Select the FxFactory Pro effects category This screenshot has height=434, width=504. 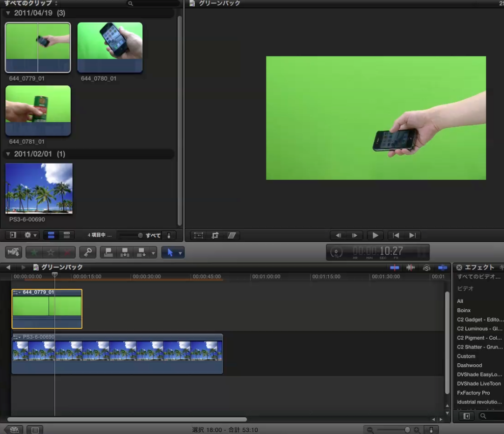click(x=473, y=393)
